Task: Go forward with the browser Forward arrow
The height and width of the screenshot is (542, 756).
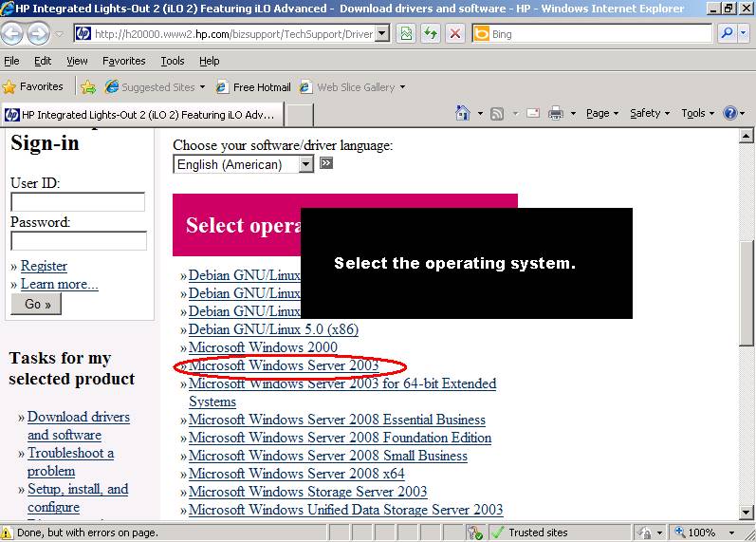Action: [38, 34]
